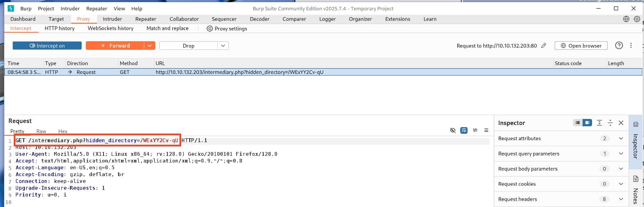Collapse all Inspector sections icon

coord(610,123)
